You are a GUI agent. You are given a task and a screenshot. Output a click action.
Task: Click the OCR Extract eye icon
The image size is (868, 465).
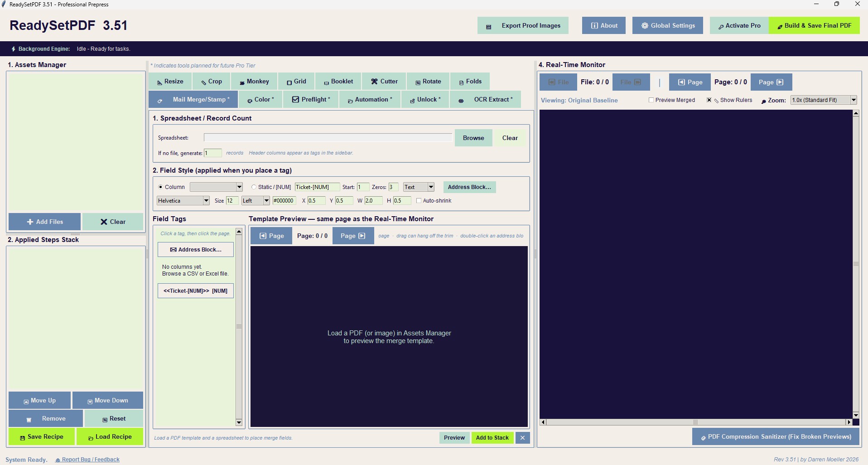tap(461, 101)
